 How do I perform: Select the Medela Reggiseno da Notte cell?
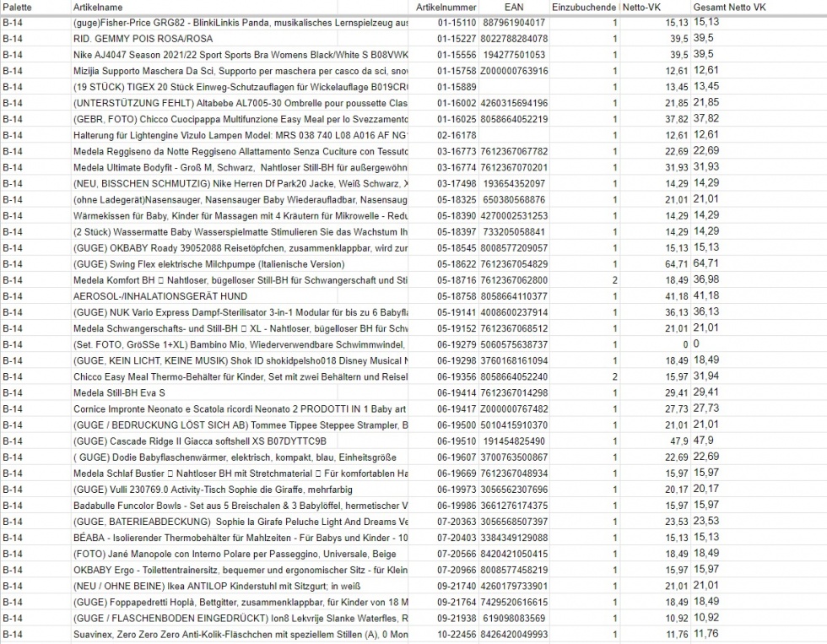coord(240,151)
